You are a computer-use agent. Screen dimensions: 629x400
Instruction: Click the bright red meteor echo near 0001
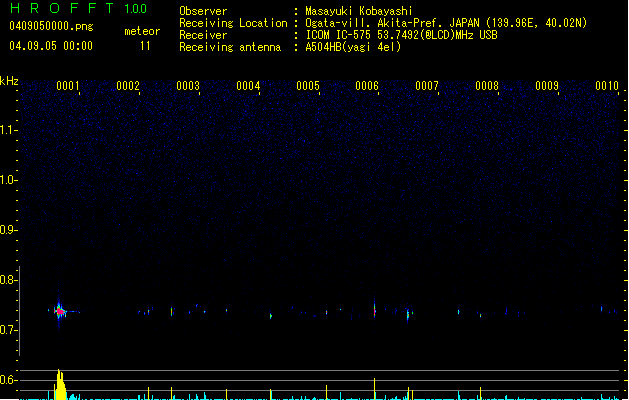[x=60, y=311]
